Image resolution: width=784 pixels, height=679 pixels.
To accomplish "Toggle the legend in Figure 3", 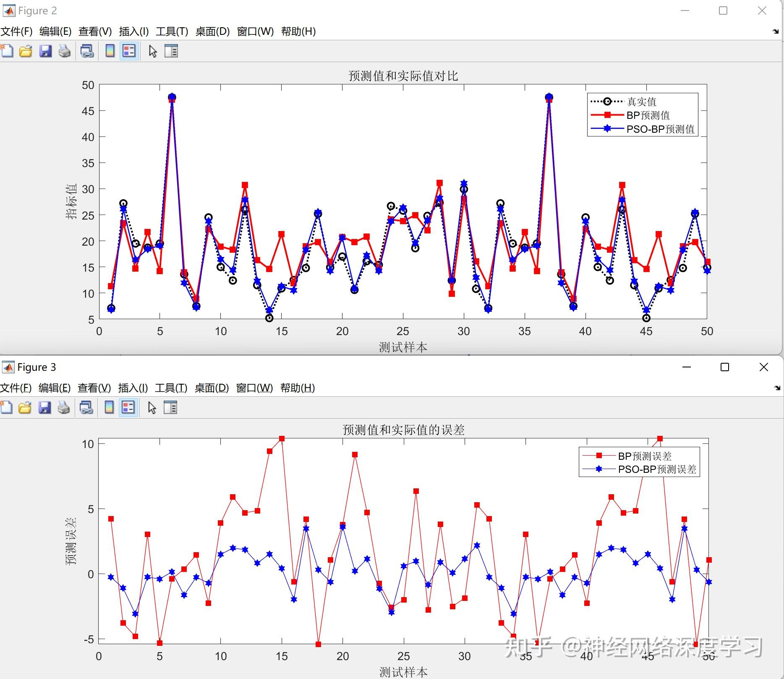I will [128, 407].
